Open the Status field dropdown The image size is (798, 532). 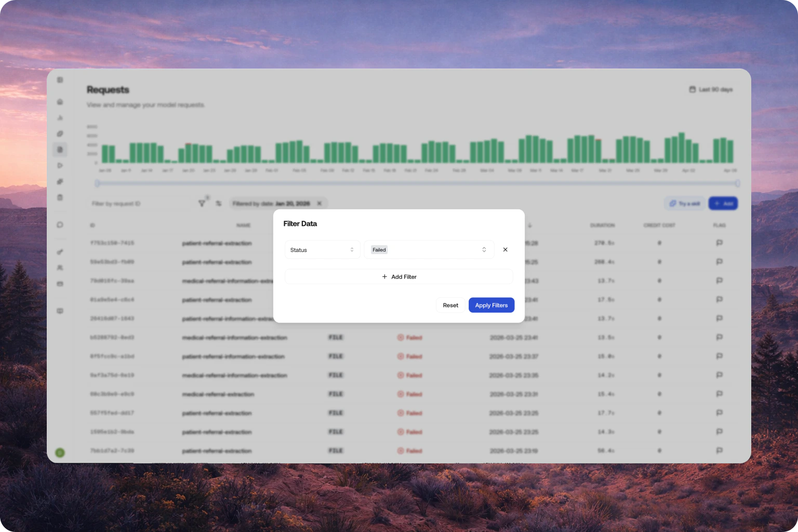pyautogui.click(x=322, y=250)
